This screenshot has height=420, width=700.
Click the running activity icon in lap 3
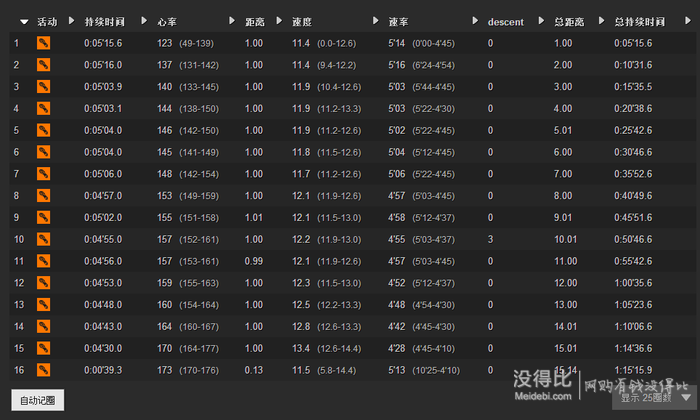tap(43, 87)
